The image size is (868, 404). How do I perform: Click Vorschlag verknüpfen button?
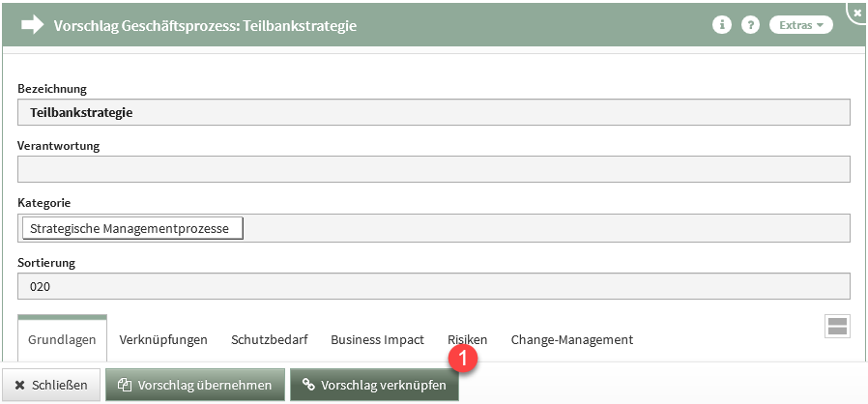tap(374, 385)
